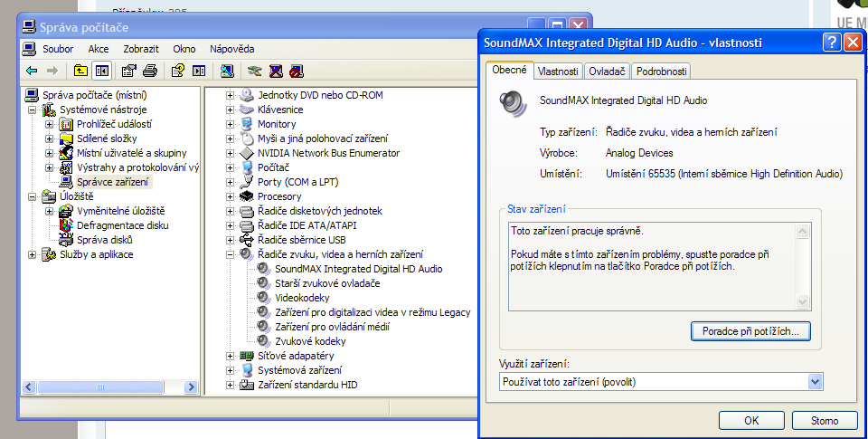Click the left pane scroll left arrow
This screenshot has height=439, width=868.
point(29,387)
